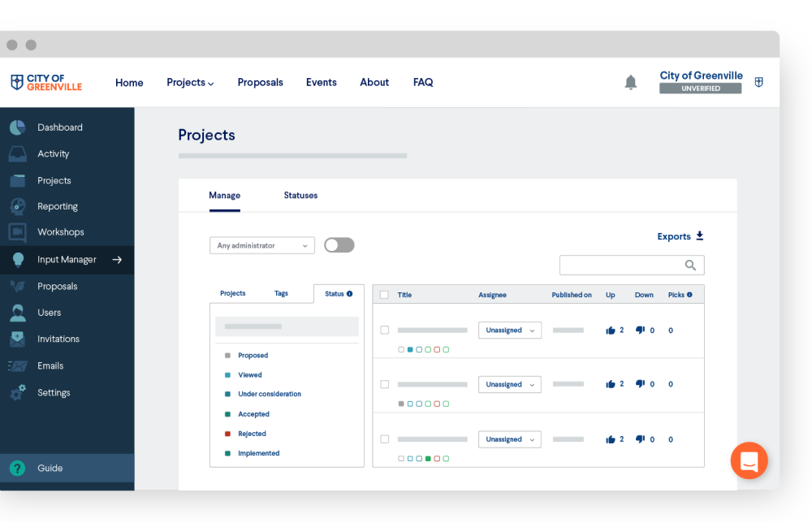
Task: Toggle the switch next to Any administrator
Action: click(339, 245)
